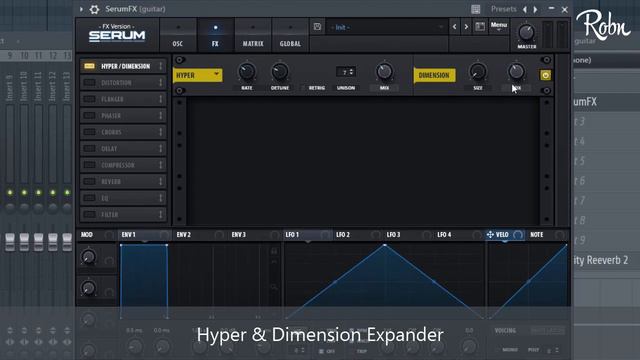Grab the reorder handle for EQ
This screenshot has height=360, width=640.
(x=161, y=198)
